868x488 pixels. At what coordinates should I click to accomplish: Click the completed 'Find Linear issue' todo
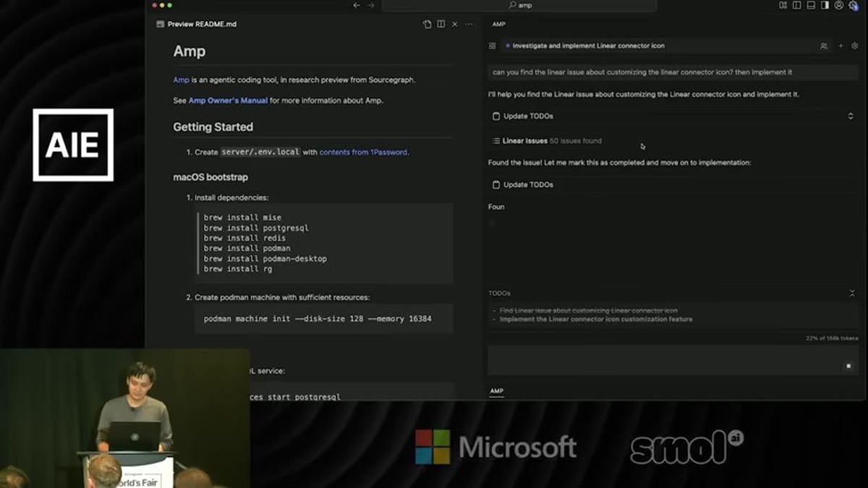click(x=589, y=310)
